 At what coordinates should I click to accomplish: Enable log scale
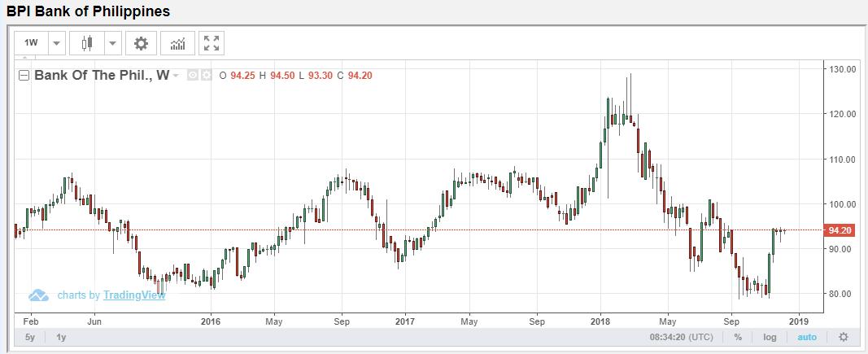pyautogui.click(x=769, y=337)
